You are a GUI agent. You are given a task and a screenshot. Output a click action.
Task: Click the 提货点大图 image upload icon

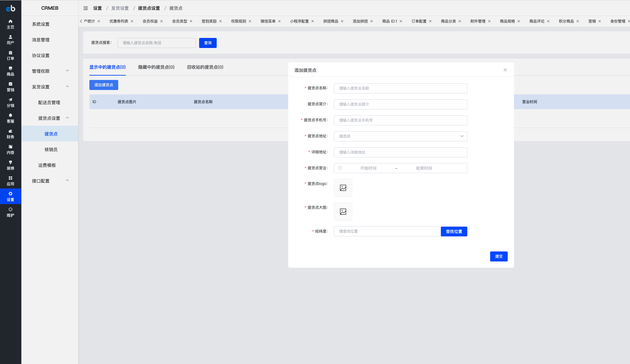[x=343, y=212]
